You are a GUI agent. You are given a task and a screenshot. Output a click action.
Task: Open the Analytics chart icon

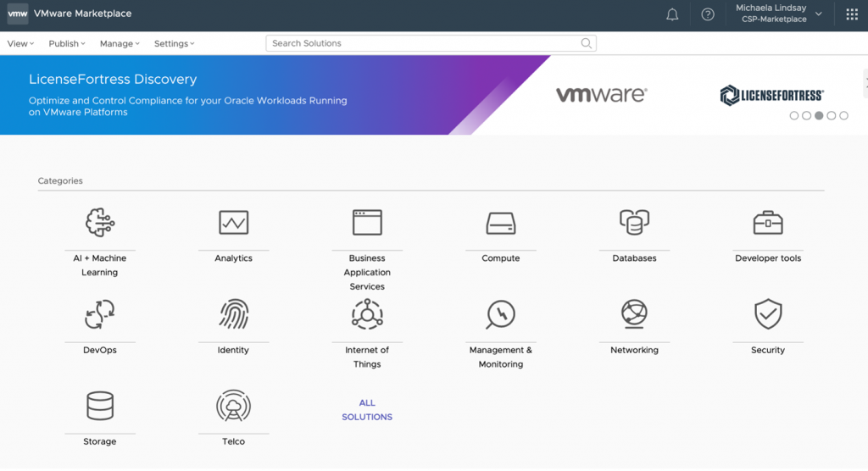click(x=234, y=223)
